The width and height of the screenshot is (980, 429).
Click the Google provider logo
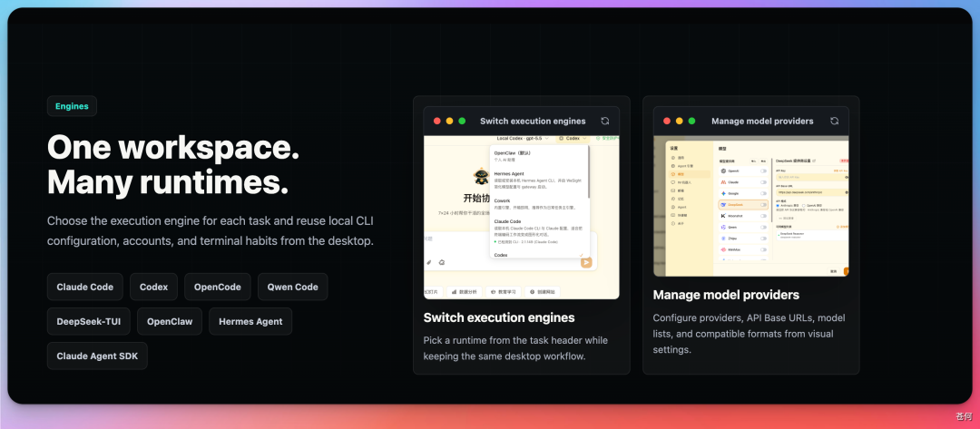[x=723, y=193]
